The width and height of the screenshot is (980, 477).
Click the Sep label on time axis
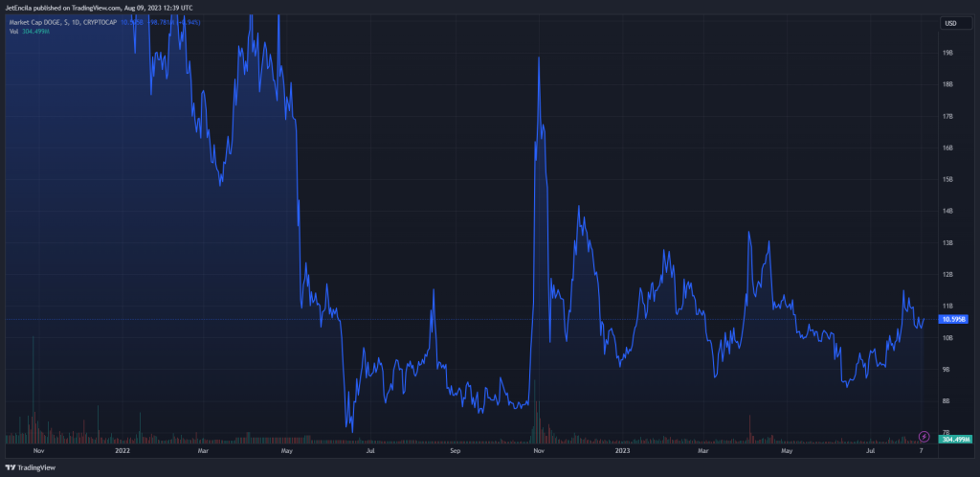pyautogui.click(x=456, y=449)
